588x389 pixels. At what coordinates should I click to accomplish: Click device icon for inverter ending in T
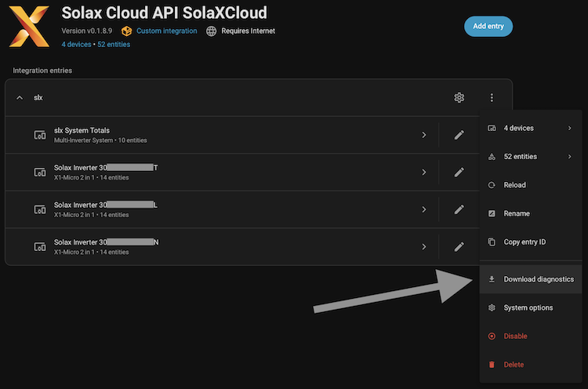[40, 173]
